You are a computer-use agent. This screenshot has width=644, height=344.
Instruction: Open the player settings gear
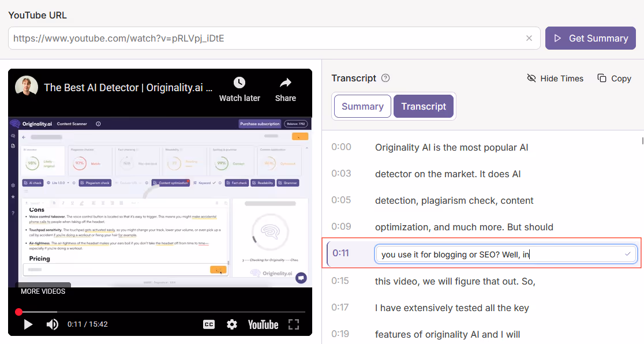[231, 324]
